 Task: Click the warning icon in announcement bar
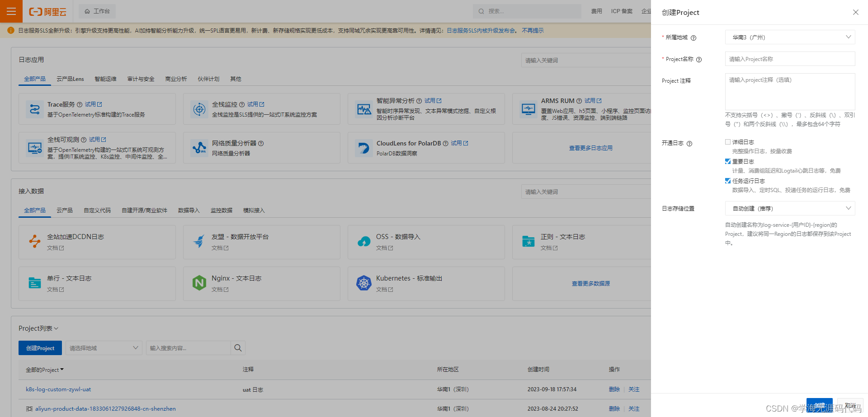11,30
